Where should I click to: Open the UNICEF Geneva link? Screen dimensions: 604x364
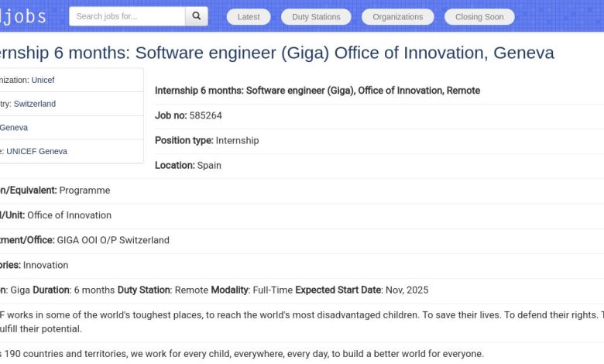tap(36, 152)
